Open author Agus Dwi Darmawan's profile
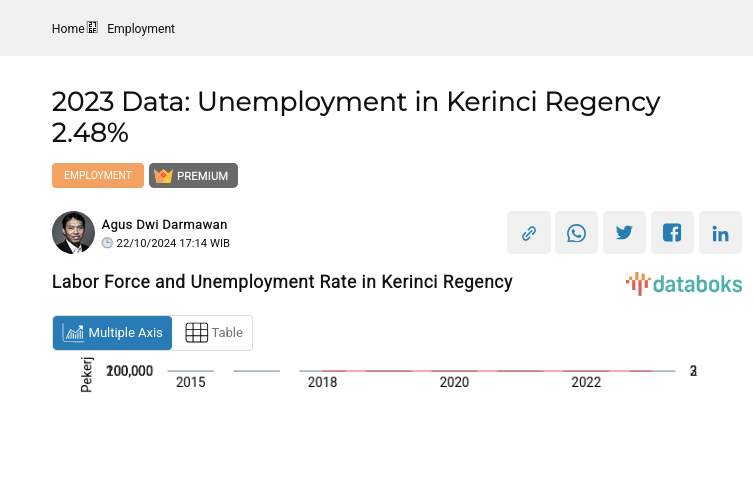This screenshot has width=753, height=498. (x=164, y=225)
